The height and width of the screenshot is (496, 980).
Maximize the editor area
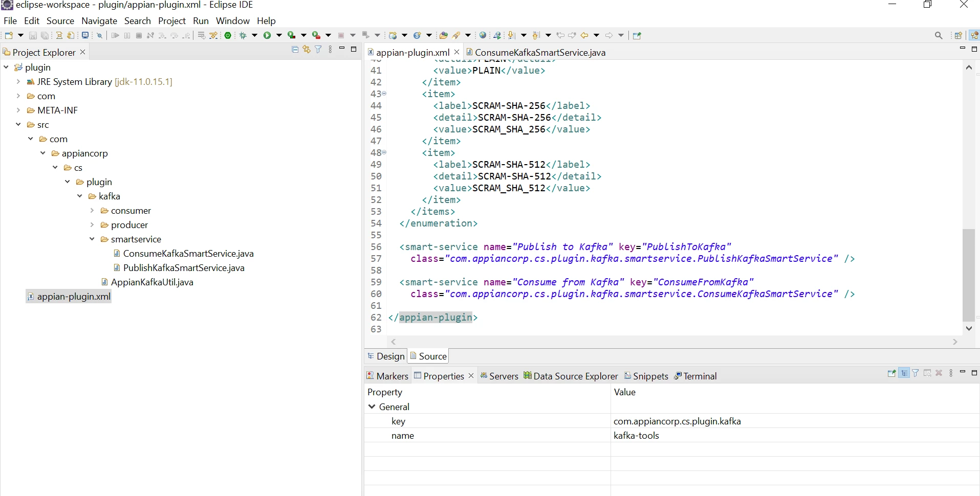click(974, 49)
